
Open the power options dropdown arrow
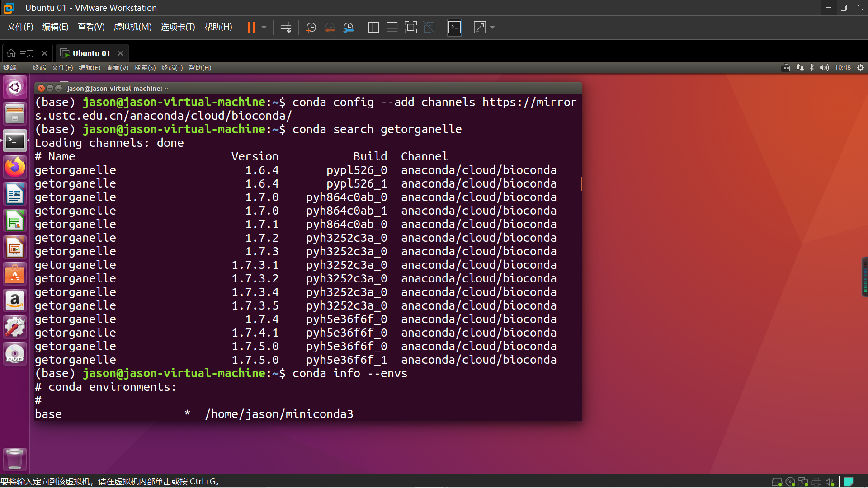(264, 28)
